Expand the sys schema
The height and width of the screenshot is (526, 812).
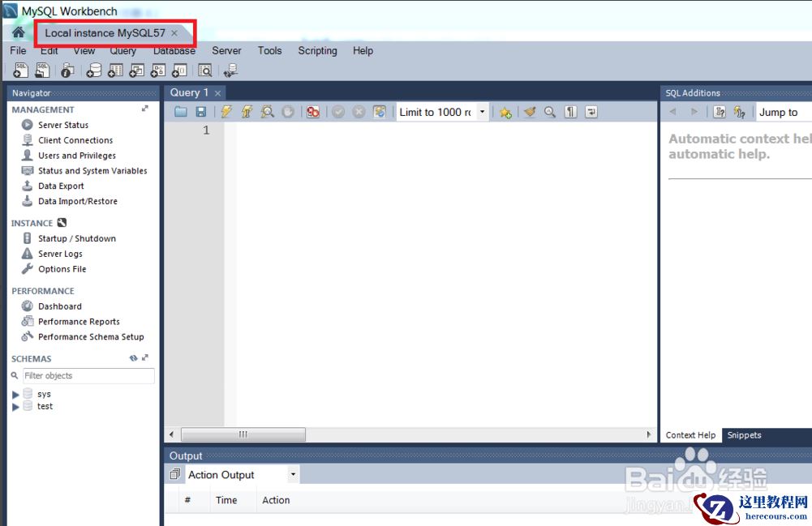tap(15, 394)
